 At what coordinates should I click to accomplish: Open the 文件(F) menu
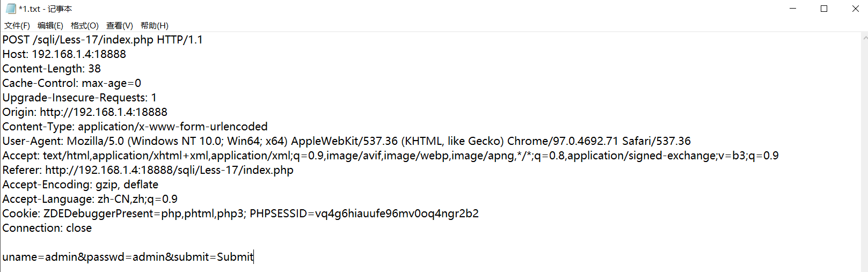(17, 26)
